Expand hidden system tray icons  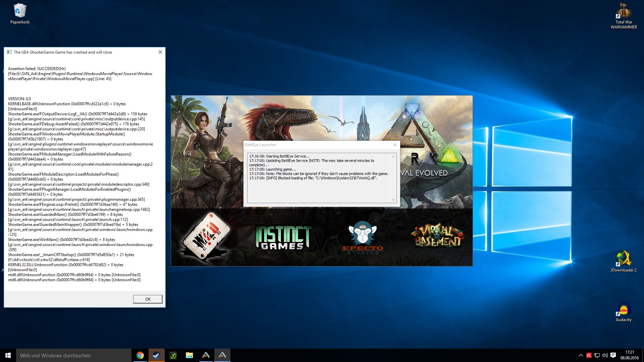pos(581,355)
